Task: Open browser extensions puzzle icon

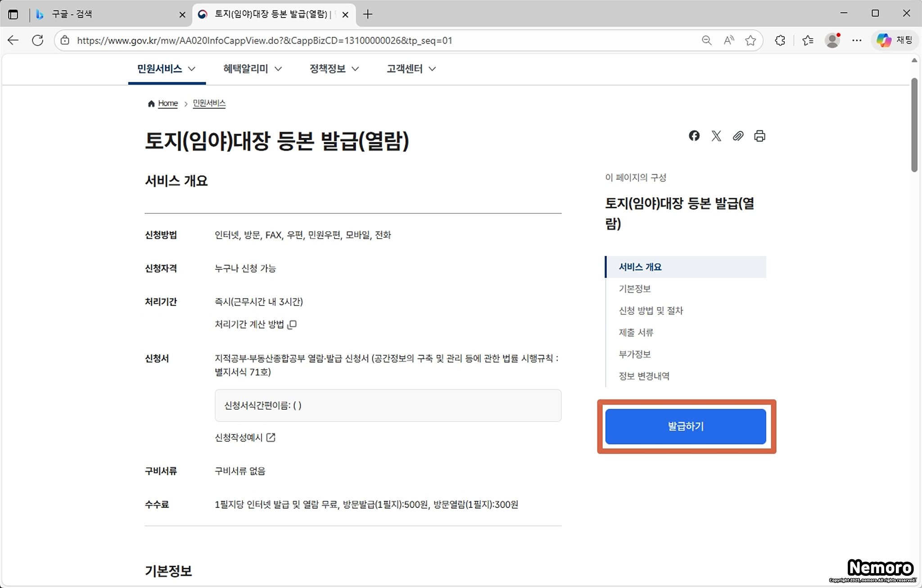Action: click(x=780, y=41)
